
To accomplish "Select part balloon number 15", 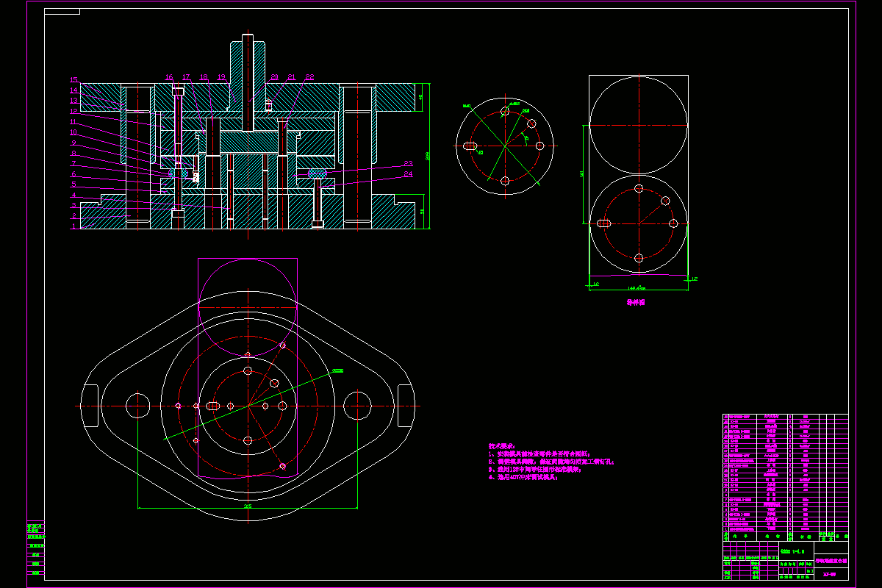I will 73,79.
